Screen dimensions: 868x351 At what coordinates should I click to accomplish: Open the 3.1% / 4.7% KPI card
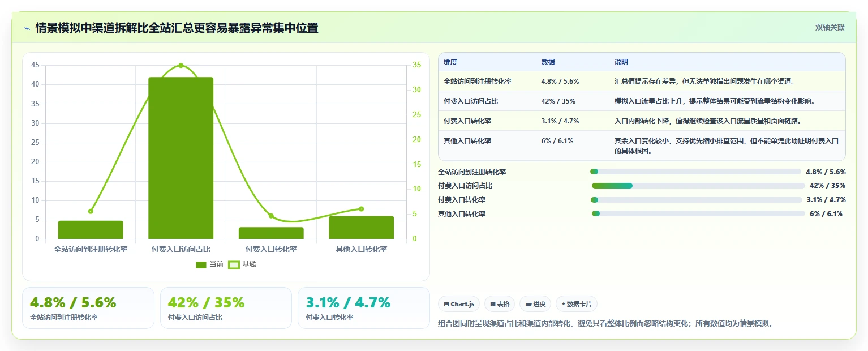coord(364,308)
